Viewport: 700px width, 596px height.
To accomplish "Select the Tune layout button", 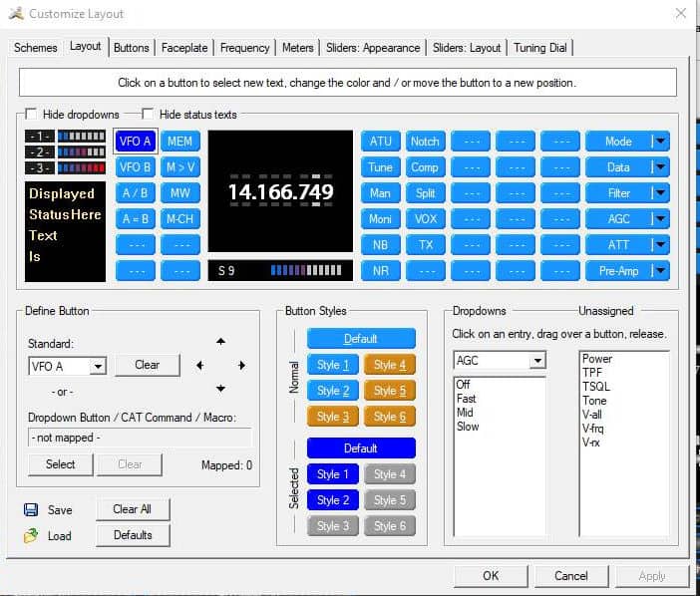I will point(380,167).
